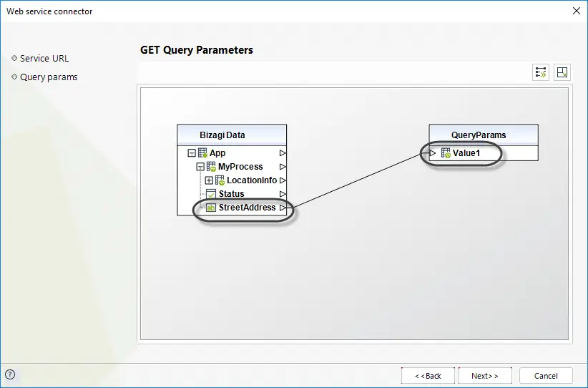Collapse the App tree node

(192, 153)
